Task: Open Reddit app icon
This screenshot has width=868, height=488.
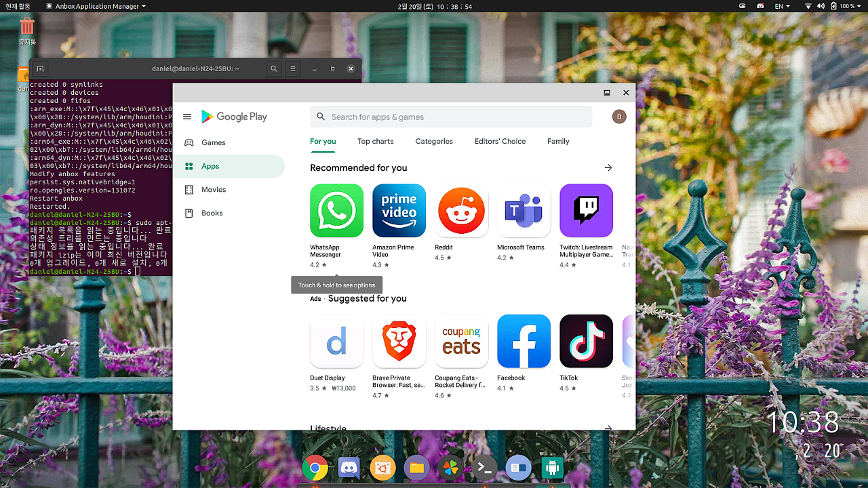Action: tap(461, 211)
